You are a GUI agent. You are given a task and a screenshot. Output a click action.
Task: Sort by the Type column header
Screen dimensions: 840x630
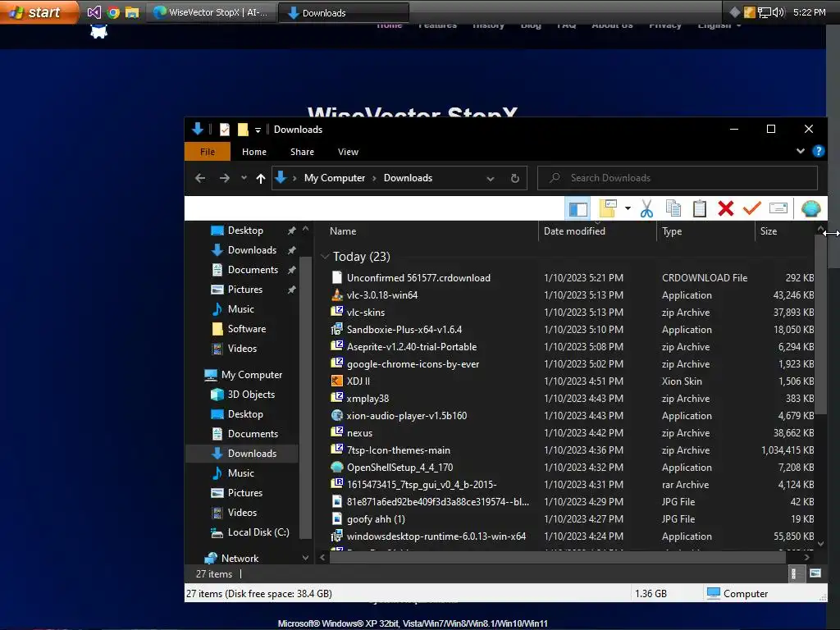click(672, 231)
